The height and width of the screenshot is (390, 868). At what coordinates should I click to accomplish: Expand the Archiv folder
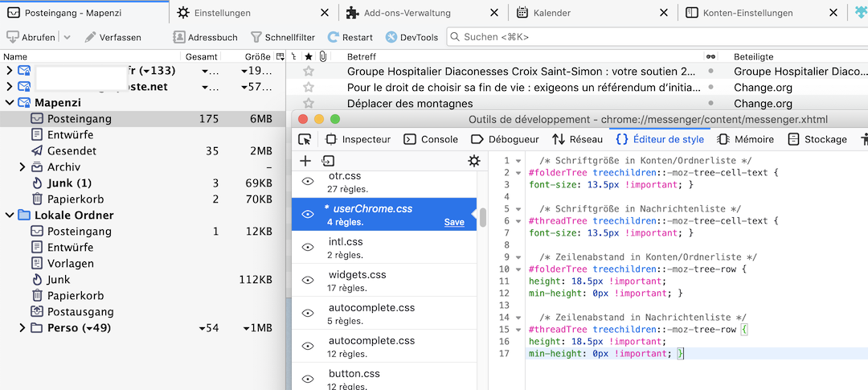click(x=23, y=167)
